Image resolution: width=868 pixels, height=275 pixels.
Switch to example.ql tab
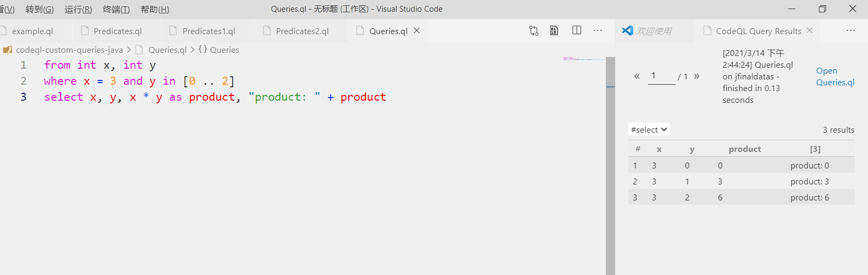[x=32, y=31]
